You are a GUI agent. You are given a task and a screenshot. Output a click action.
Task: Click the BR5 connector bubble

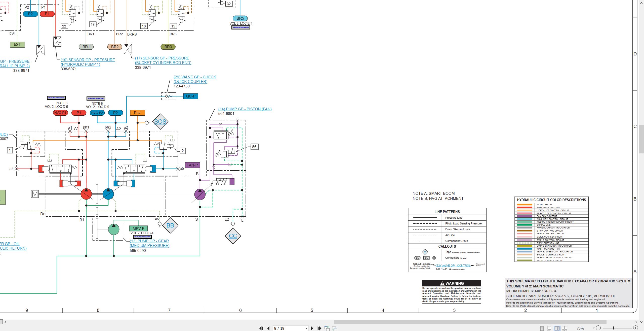pos(240,18)
